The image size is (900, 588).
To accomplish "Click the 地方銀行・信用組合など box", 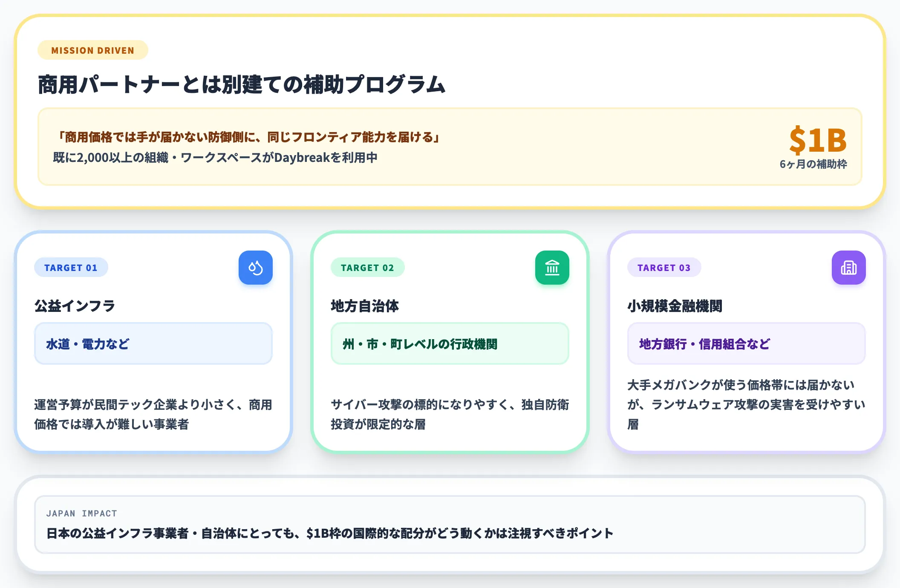I will point(747,343).
